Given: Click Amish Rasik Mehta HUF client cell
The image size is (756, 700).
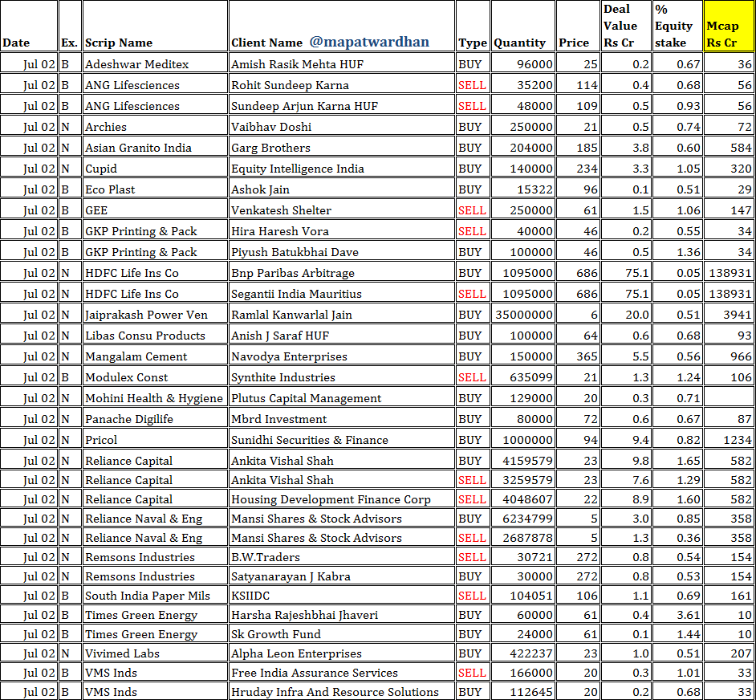Looking at the screenshot, I should click(x=342, y=64).
